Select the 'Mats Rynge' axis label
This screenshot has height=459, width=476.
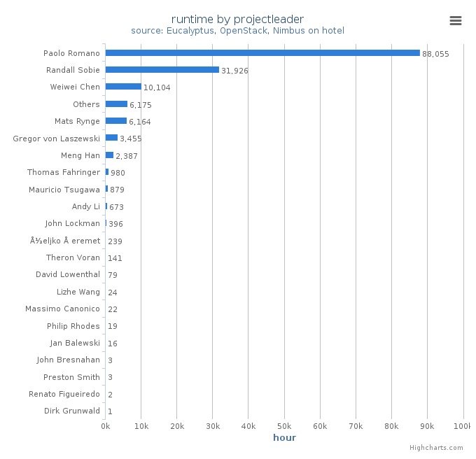77,121
